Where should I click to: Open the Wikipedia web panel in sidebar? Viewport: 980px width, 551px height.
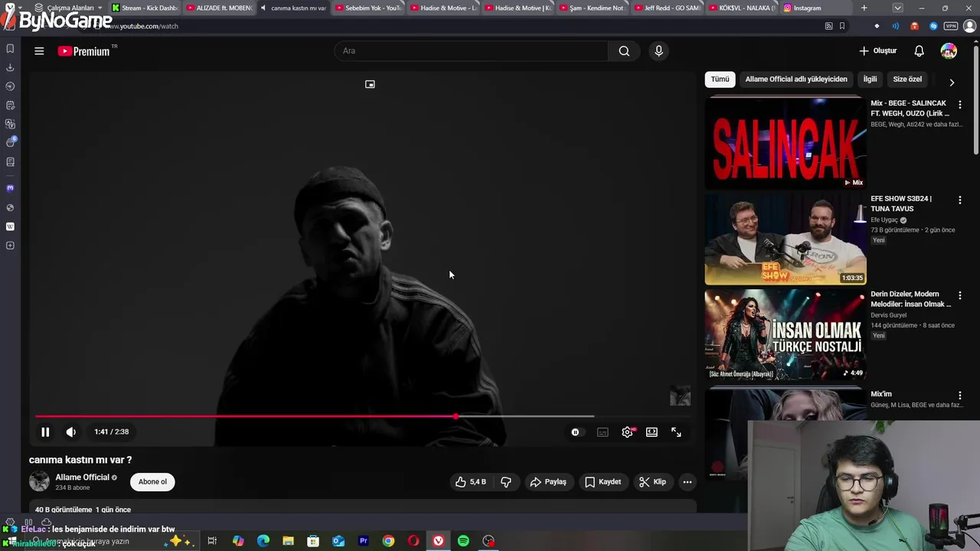click(10, 227)
